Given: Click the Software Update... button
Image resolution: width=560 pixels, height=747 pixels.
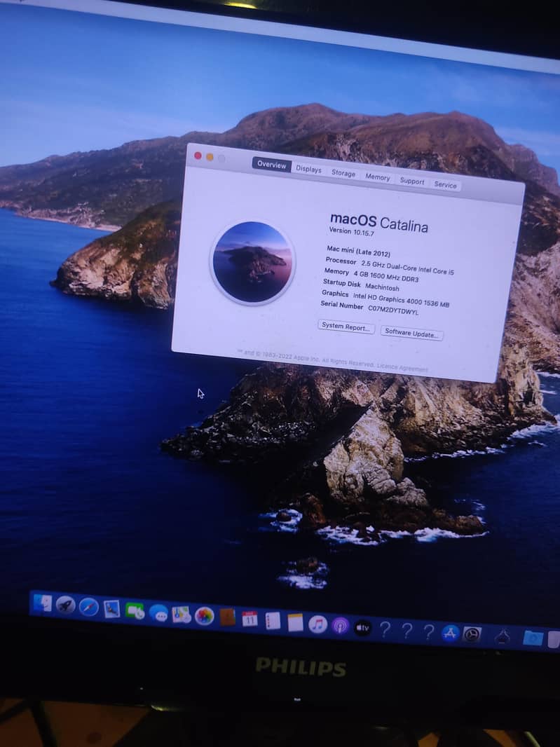Looking at the screenshot, I should coord(412,334).
